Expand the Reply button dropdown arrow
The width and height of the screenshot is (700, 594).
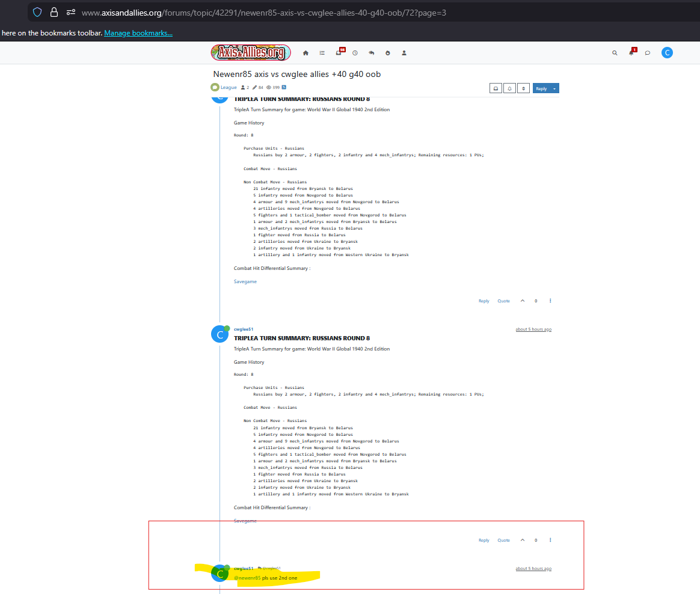click(x=554, y=88)
